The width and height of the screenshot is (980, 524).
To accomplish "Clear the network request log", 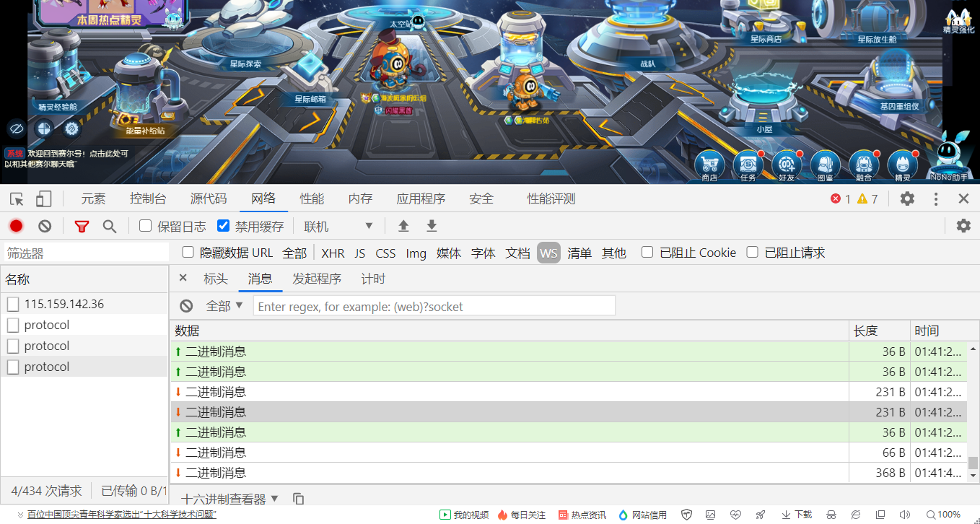I will tap(45, 226).
